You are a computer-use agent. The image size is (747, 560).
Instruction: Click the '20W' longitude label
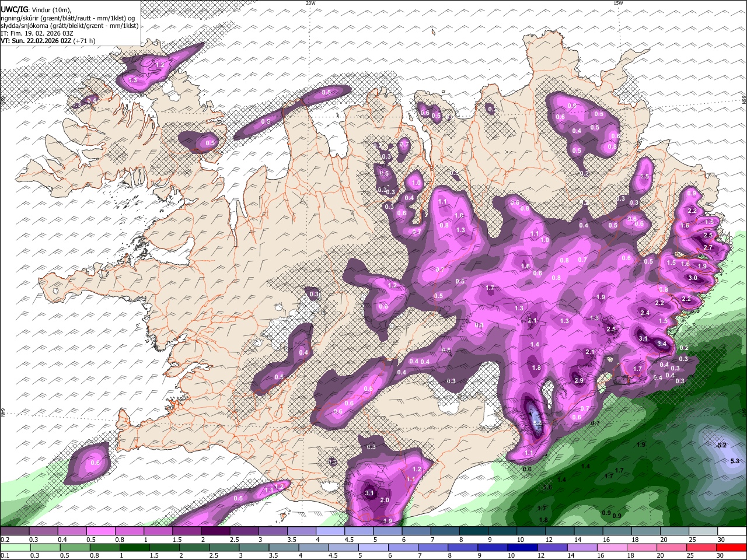[x=311, y=3]
